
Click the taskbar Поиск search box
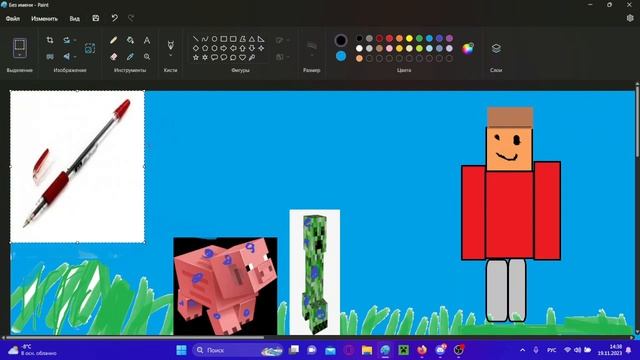click(x=238, y=350)
